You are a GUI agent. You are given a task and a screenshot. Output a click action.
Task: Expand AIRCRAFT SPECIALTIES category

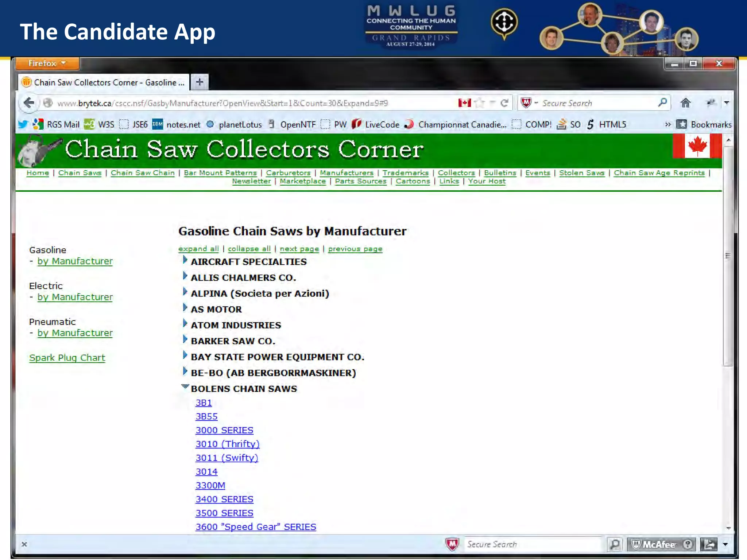(185, 260)
